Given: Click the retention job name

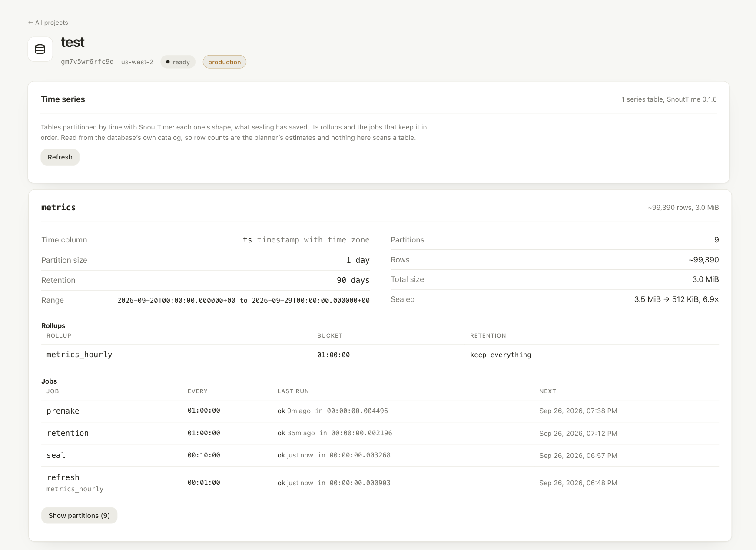Looking at the screenshot, I should click(x=68, y=433).
